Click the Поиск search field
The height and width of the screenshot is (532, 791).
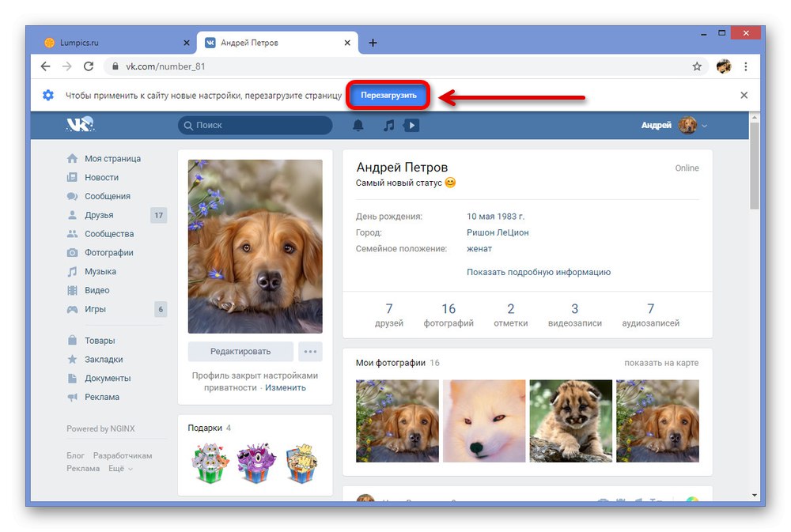[x=255, y=125]
